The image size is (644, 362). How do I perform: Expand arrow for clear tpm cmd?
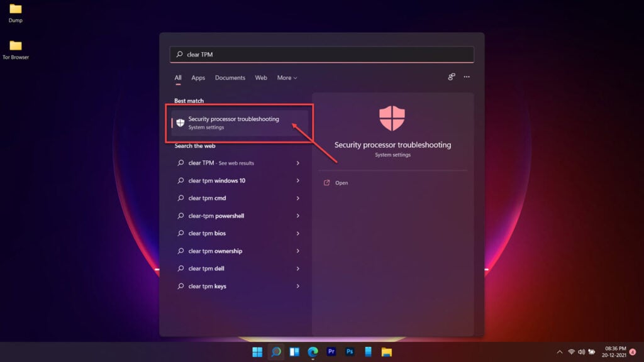(297, 198)
